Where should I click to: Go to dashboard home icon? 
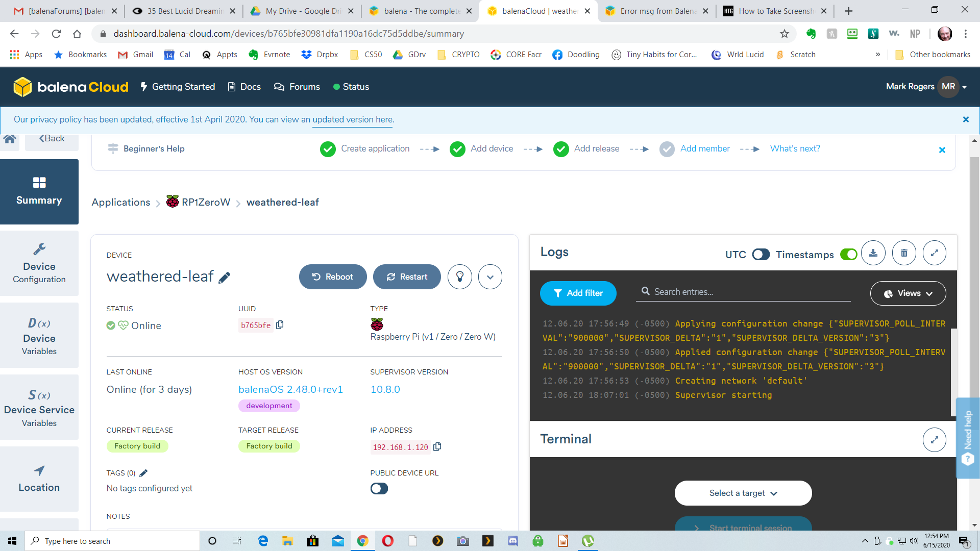coord(10,139)
